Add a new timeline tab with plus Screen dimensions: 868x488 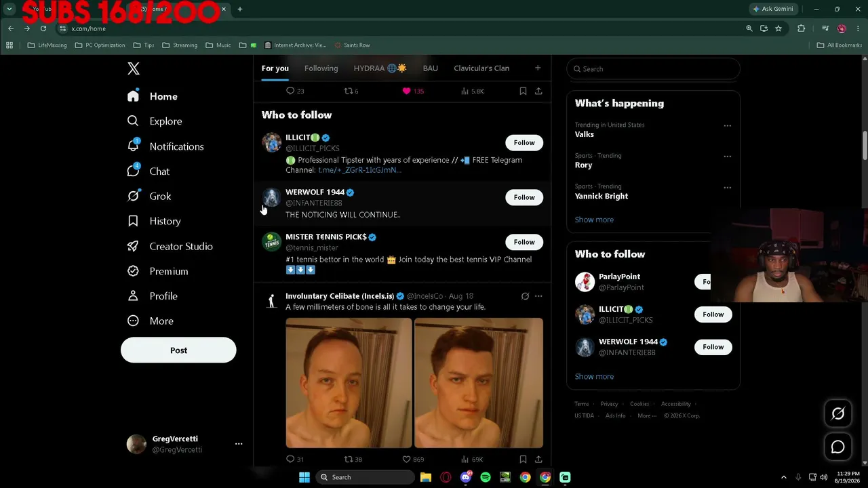[538, 68]
